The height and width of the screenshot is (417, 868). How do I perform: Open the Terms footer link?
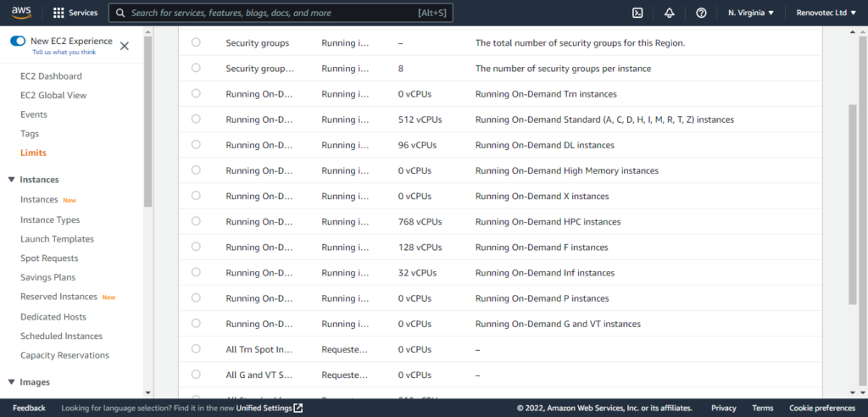(762, 409)
